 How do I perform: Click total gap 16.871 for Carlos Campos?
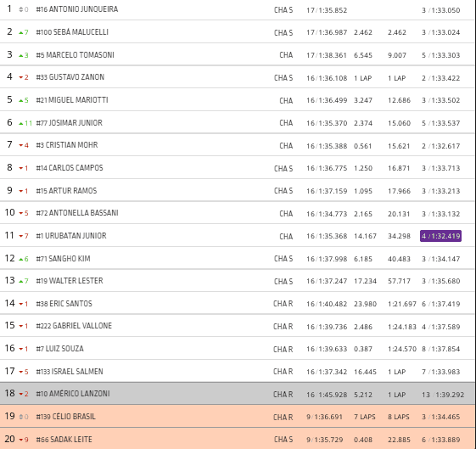(x=399, y=168)
